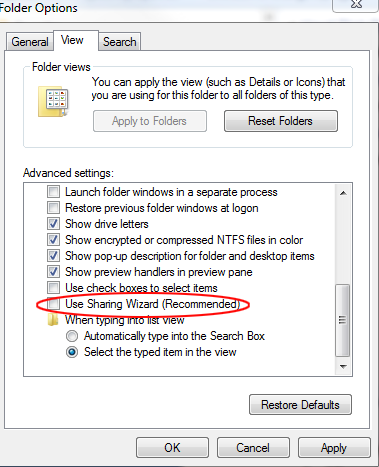379x467 pixels.
Task: Select Automatically type into the Search Box
Action: pyautogui.click(x=72, y=336)
